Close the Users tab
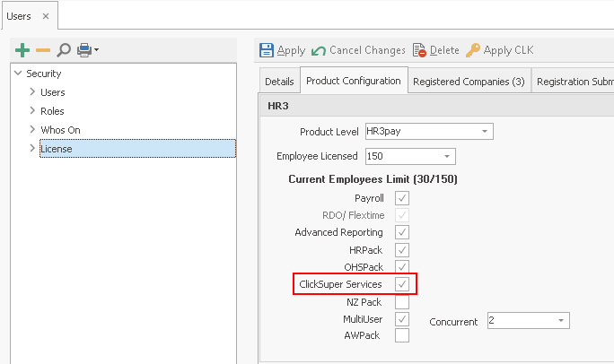This screenshot has width=614, height=364. [46, 15]
